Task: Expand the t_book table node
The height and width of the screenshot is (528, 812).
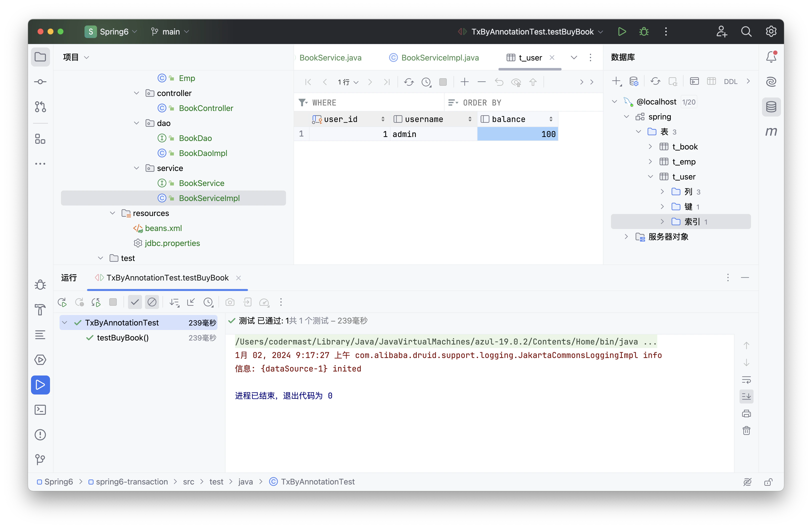Action: (650, 147)
